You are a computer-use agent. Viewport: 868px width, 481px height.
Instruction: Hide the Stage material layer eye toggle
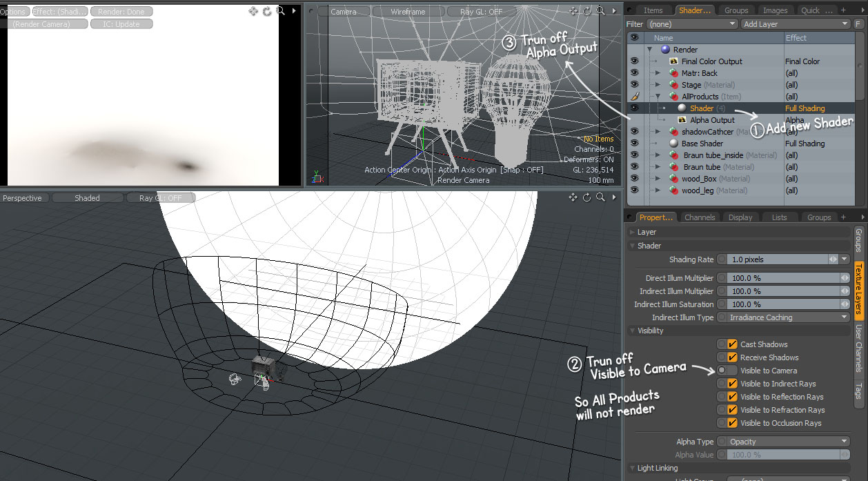click(634, 85)
